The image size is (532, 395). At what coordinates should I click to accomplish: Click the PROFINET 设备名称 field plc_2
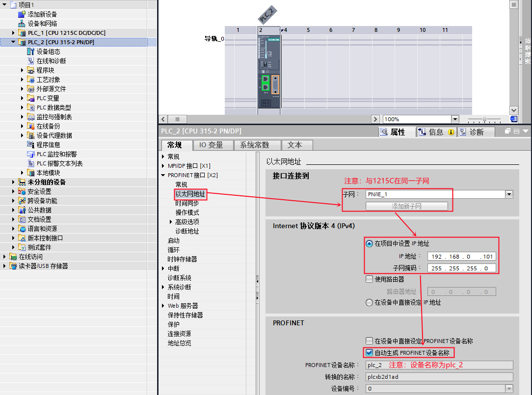point(439,365)
